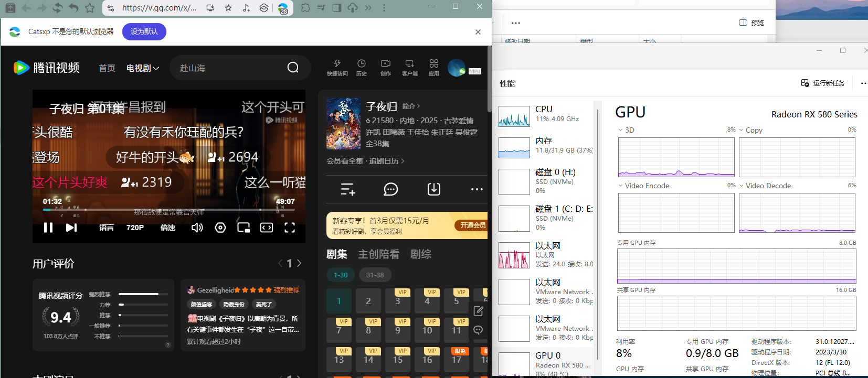Switch to the 剧综 tab
This screenshot has width=868, height=378.
pos(421,254)
